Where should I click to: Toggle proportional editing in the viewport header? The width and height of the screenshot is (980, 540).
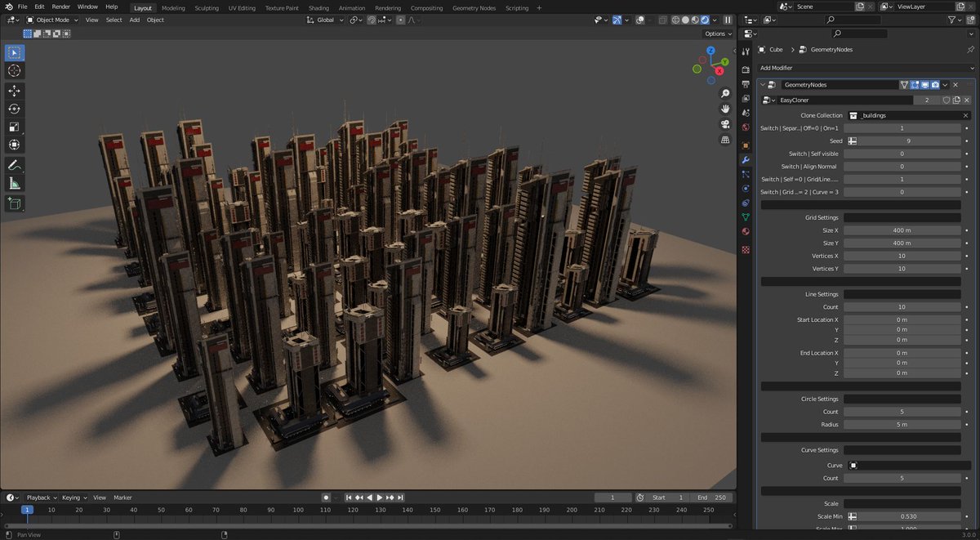point(400,20)
